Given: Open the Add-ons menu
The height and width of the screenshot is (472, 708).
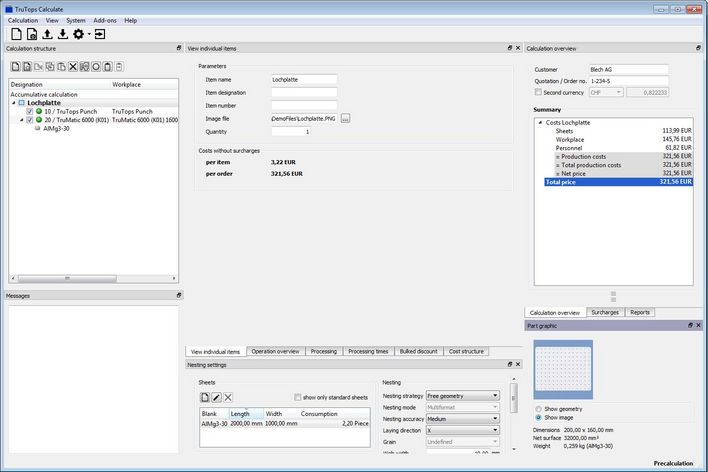Looking at the screenshot, I should point(104,20).
